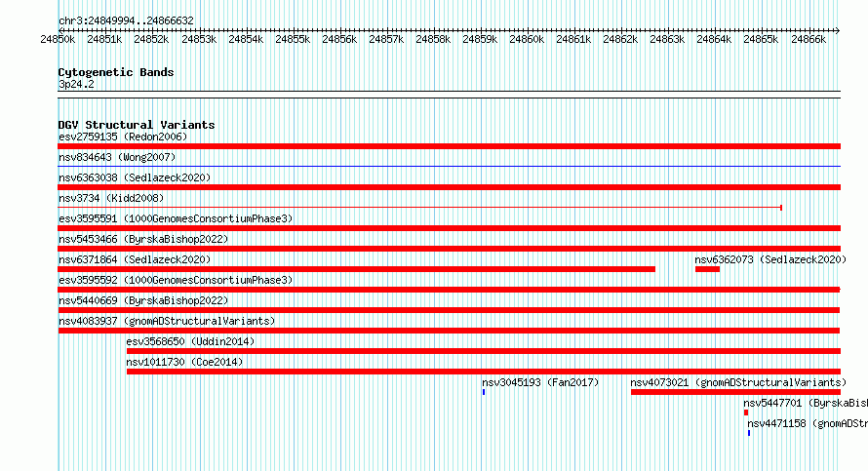The height and width of the screenshot is (471, 868).
Task: Click the 24859k ruler tick label
Action: click(480, 39)
